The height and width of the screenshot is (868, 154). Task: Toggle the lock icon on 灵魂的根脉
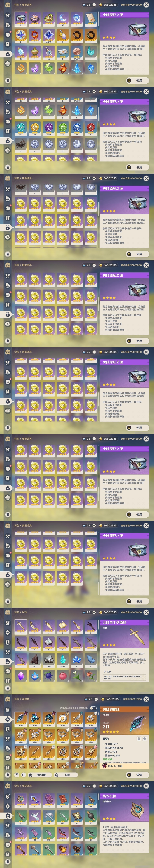click(138, 739)
